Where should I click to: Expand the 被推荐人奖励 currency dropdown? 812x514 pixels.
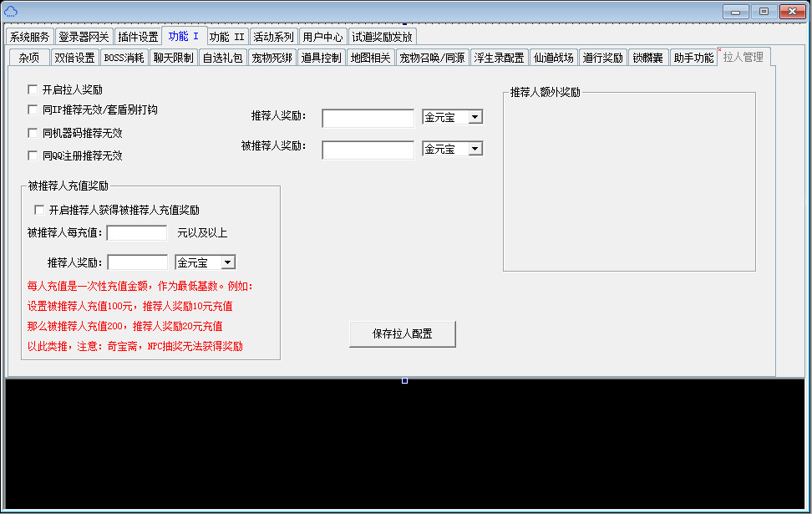[x=475, y=149]
